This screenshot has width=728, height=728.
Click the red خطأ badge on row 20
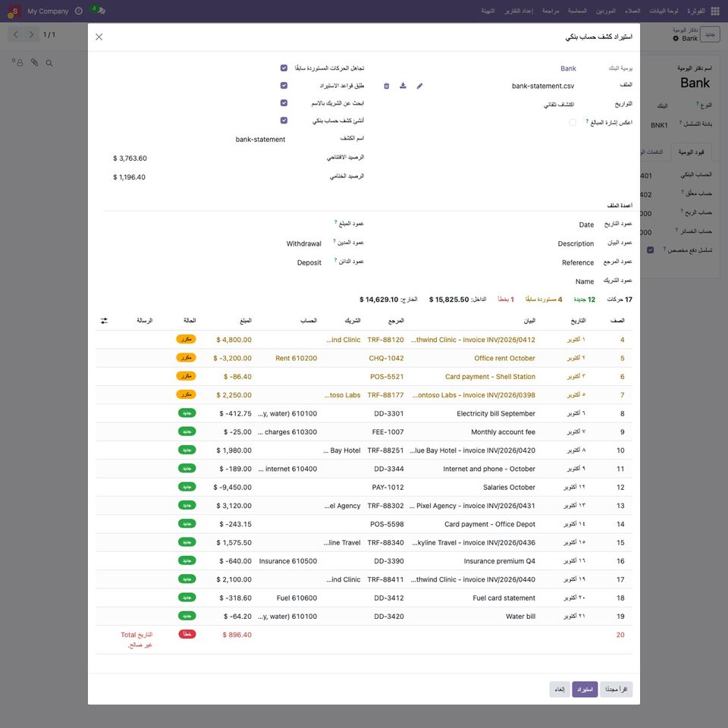(187, 634)
